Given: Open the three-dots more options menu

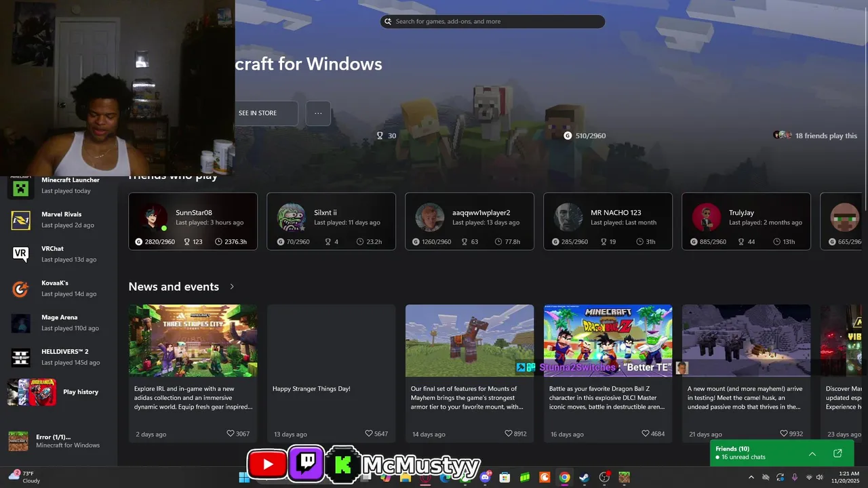Looking at the screenshot, I should tap(318, 113).
